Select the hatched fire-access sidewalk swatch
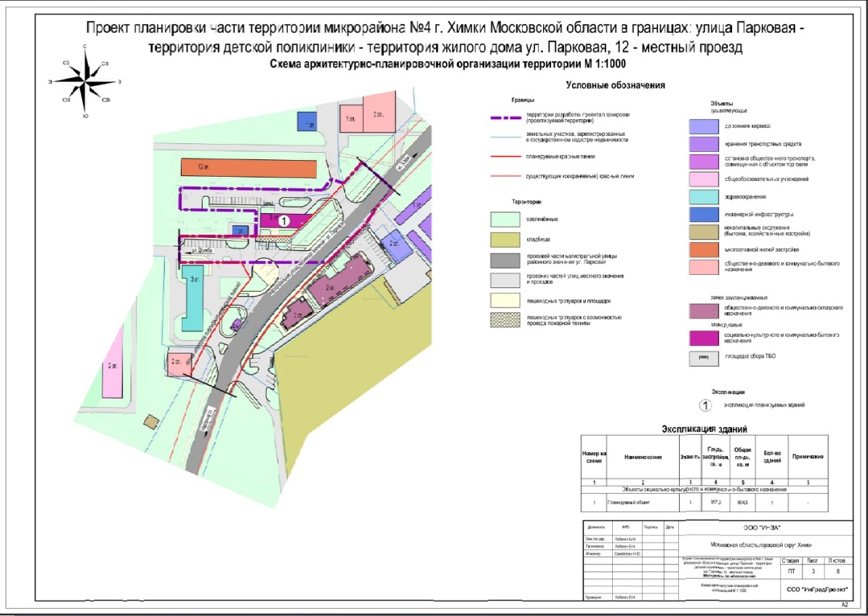868x616 pixels. [505, 320]
